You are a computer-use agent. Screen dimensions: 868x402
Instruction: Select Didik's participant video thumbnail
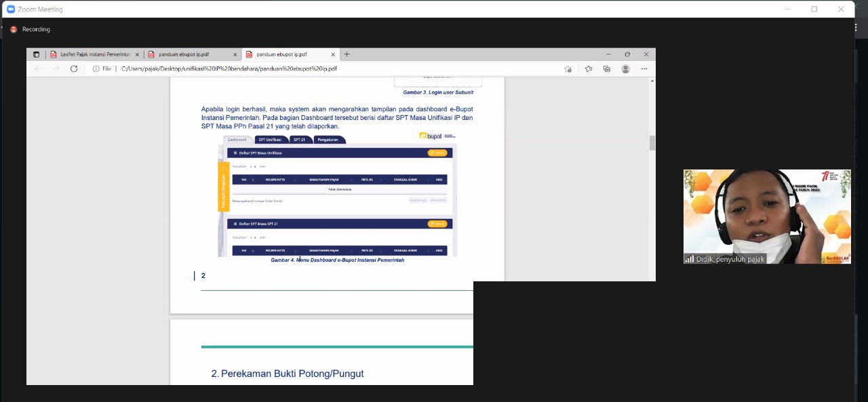click(767, 216)
